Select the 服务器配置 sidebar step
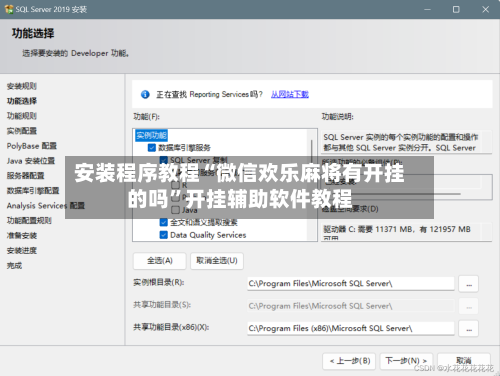This screenshot has height=376, width=500. tap(26, 176)
